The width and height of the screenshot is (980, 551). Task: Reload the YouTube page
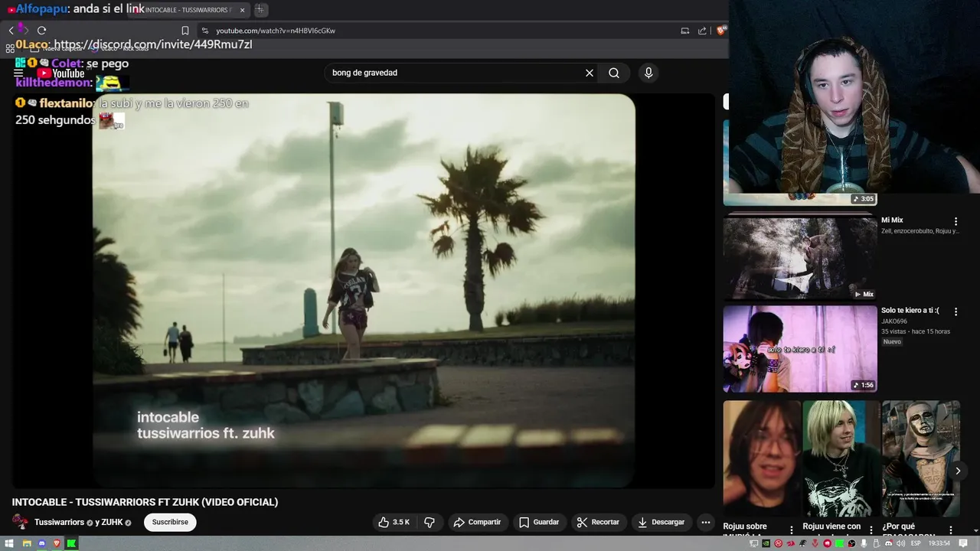click(x=41, y=31)
